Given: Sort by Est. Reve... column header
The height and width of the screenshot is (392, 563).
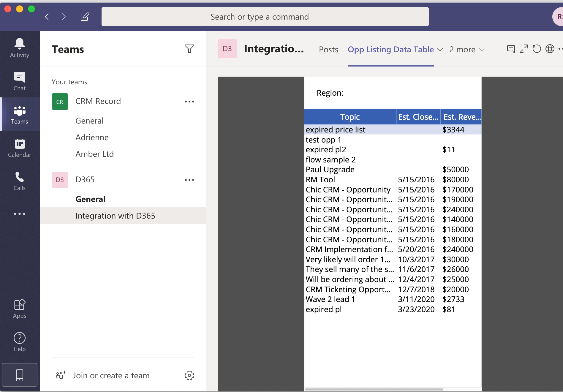Looking at the screenshot, I should pyautogui.click(x=461, y=117).
